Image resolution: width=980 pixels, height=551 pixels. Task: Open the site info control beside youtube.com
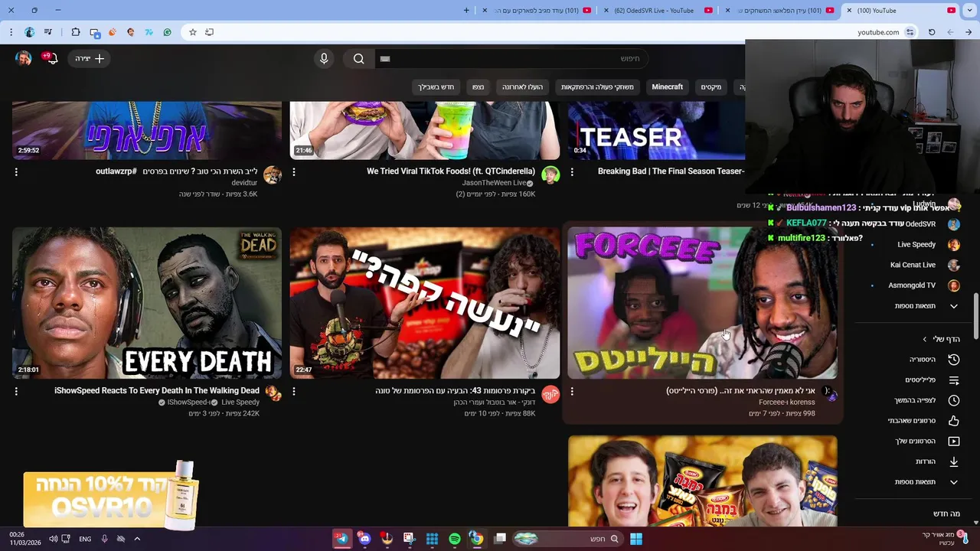pos(910,32)
